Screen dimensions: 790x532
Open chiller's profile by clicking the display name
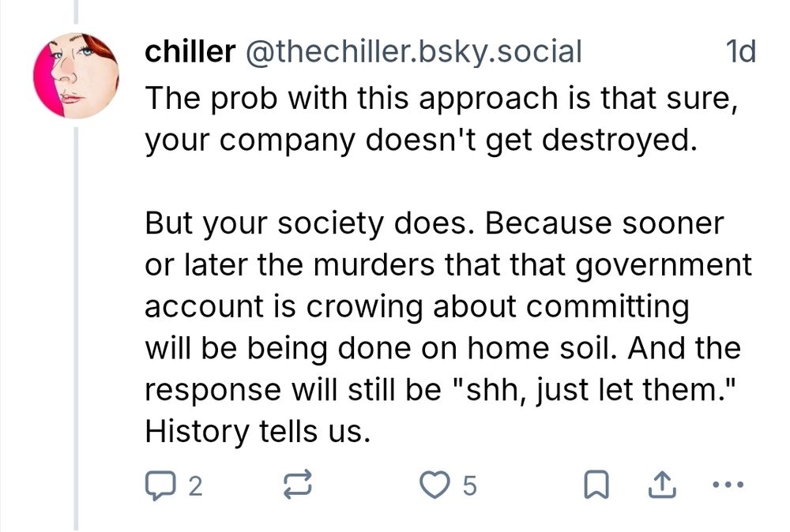click(x=189, y=52)
